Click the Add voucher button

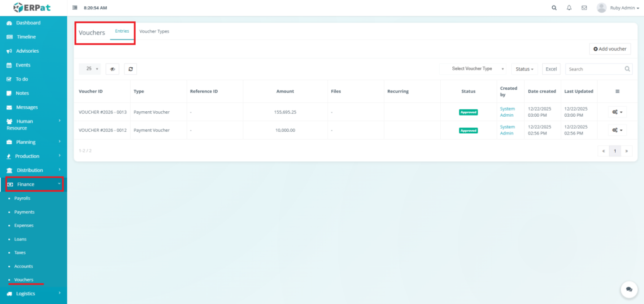coord(610,49)
